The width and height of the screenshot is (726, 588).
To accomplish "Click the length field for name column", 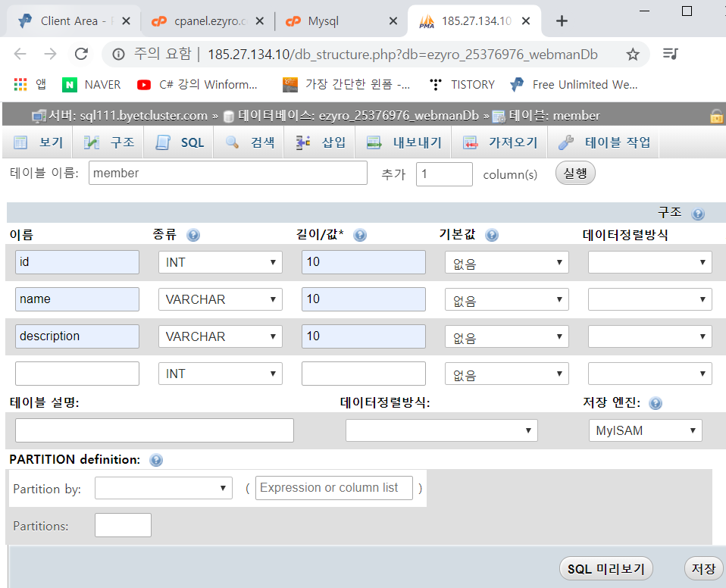I will tap(364, 299).
